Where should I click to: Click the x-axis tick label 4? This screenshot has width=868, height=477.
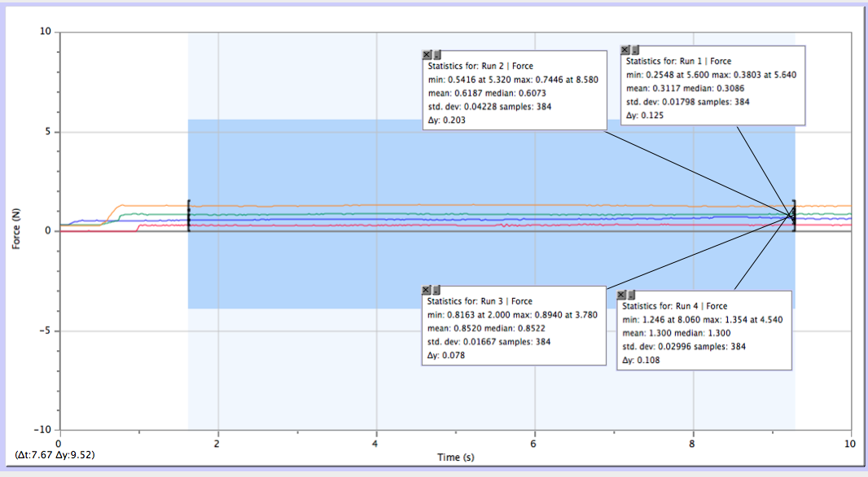(x=375, y=444)
